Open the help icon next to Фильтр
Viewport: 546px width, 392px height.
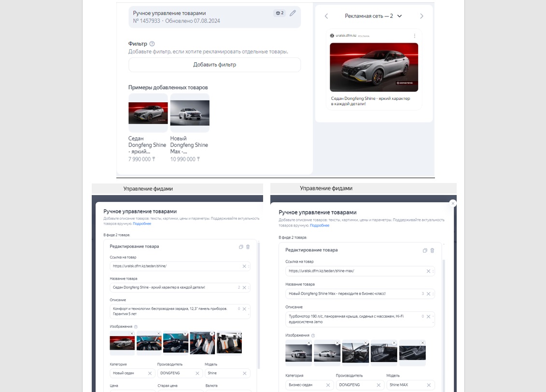pos(152,44)
